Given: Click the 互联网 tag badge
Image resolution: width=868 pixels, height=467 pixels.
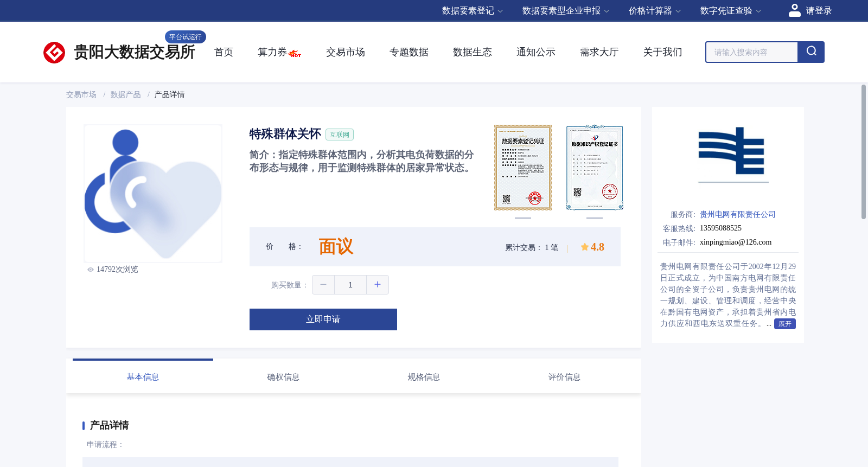Looking at the screenshot, I should (340, 135).
